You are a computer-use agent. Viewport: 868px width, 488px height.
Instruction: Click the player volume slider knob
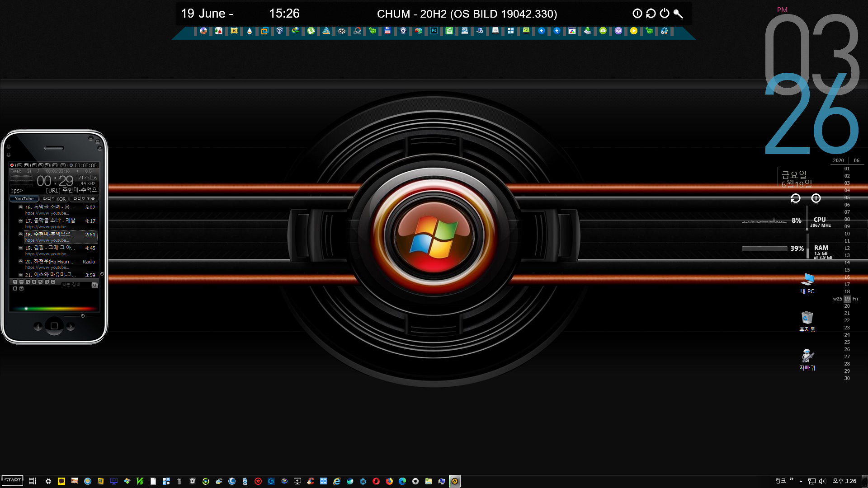pos(83,316)
